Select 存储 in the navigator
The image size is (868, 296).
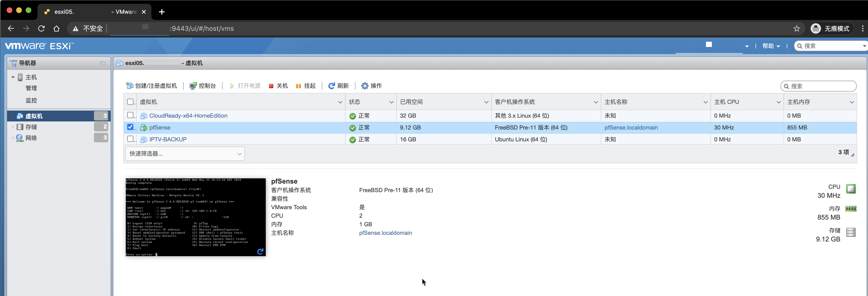click(x=31, y=127)
